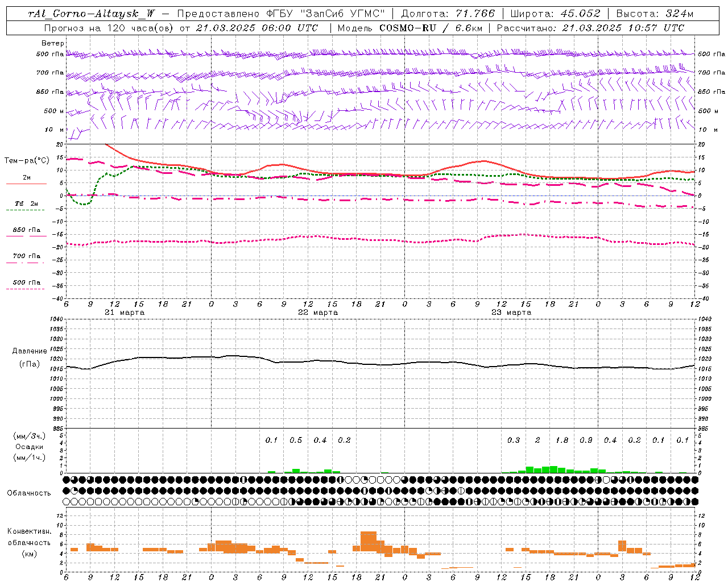728x582 pixels.
Task: Click the 'Ветер' wind panel label
Action: (53, 43)
